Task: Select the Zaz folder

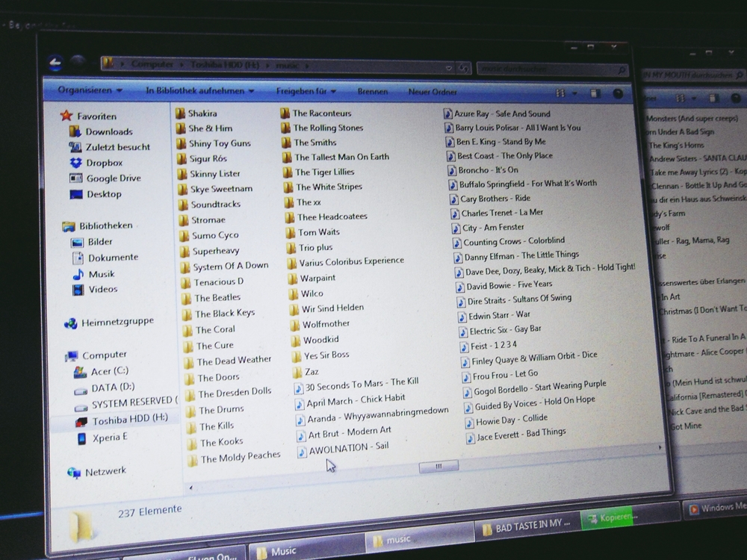Action: pos(306,371)
